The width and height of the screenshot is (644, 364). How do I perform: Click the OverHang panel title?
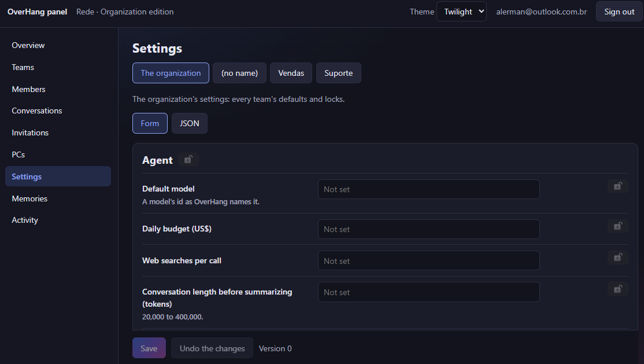38,12
